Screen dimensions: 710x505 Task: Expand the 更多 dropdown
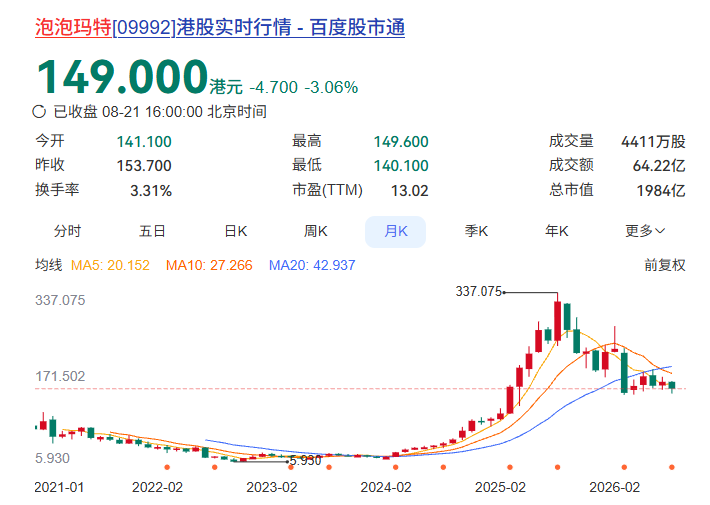click(645, 231)
